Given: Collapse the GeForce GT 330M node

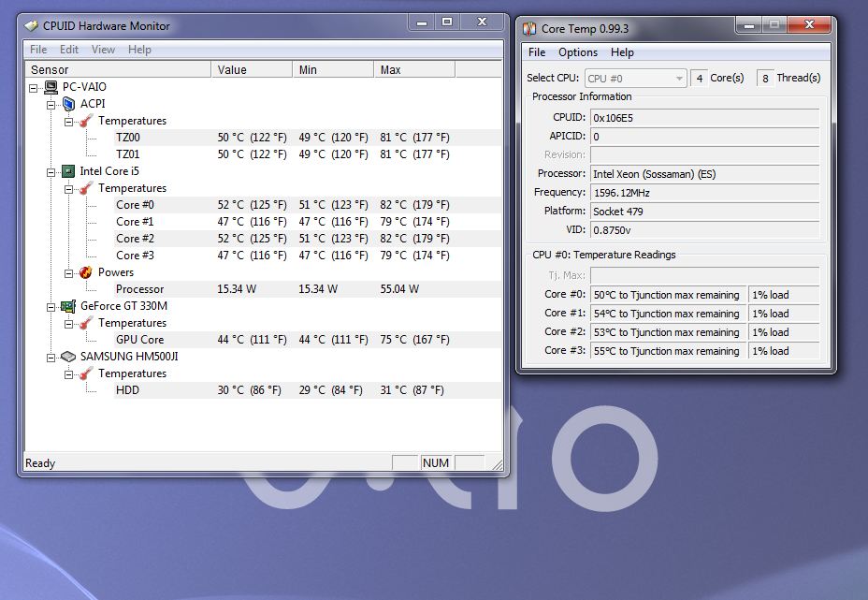Looking at the screenshot, I should coord(51,307).
